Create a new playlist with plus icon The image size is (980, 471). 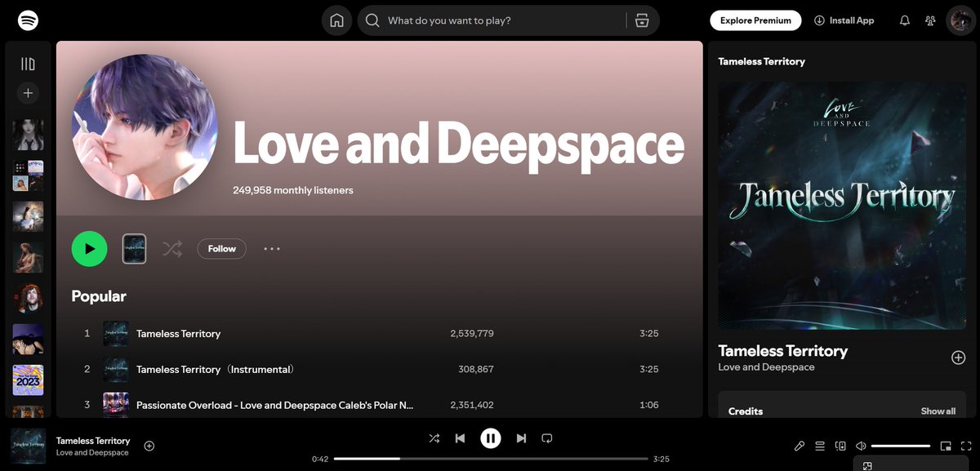(x=28, y=93)
